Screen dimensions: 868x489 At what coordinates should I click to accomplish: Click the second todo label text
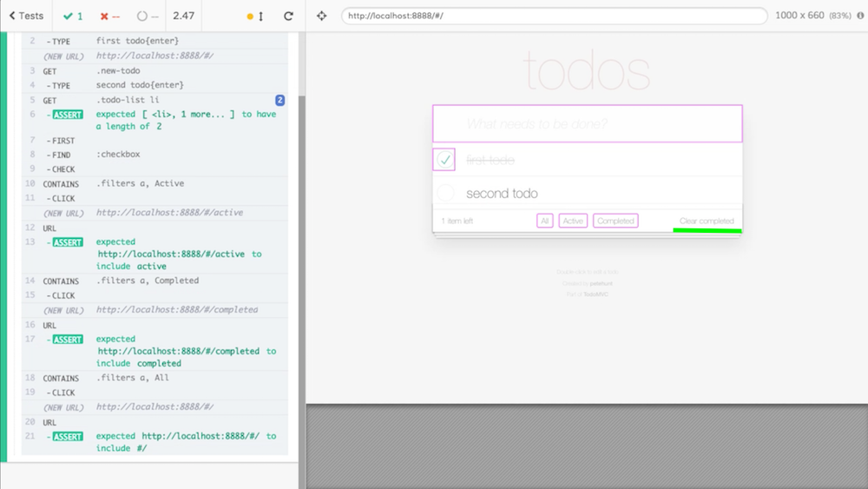point(502,194)
